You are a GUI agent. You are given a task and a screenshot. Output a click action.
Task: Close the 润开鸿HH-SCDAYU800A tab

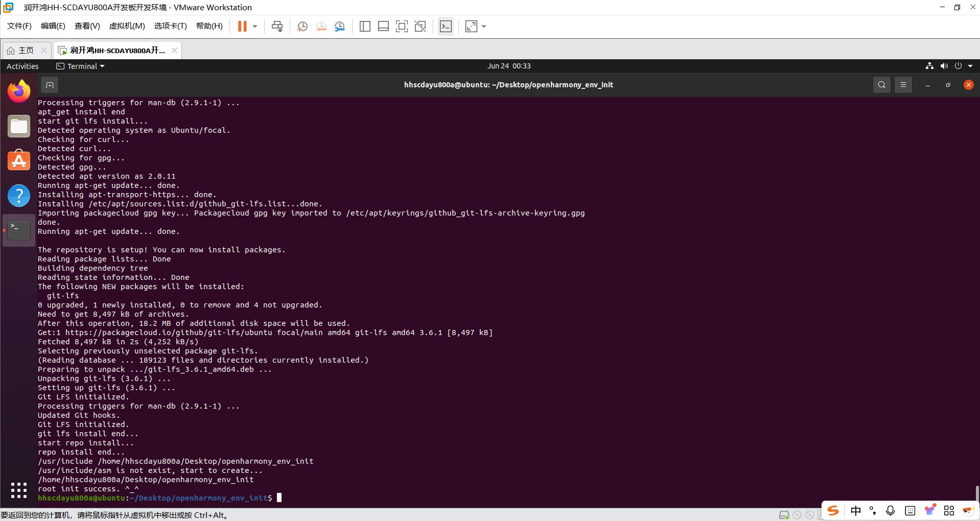tap(174, 50)
